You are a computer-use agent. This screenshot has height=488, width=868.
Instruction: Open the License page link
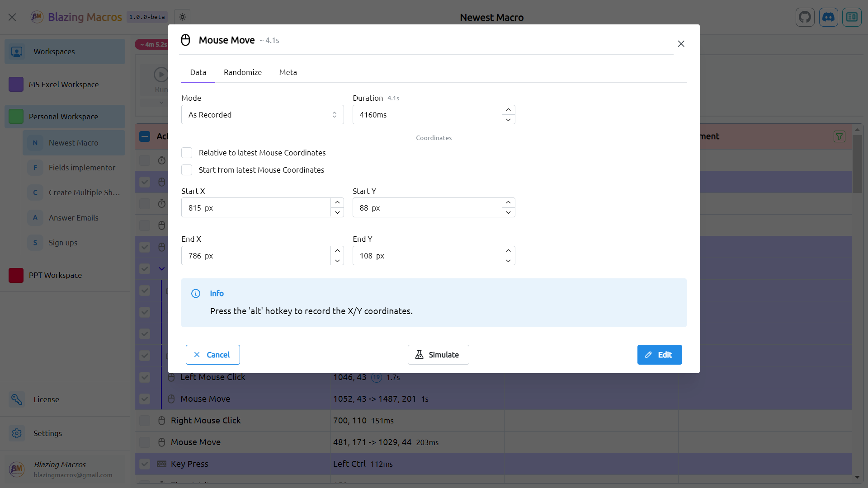(x=65, y=399)
